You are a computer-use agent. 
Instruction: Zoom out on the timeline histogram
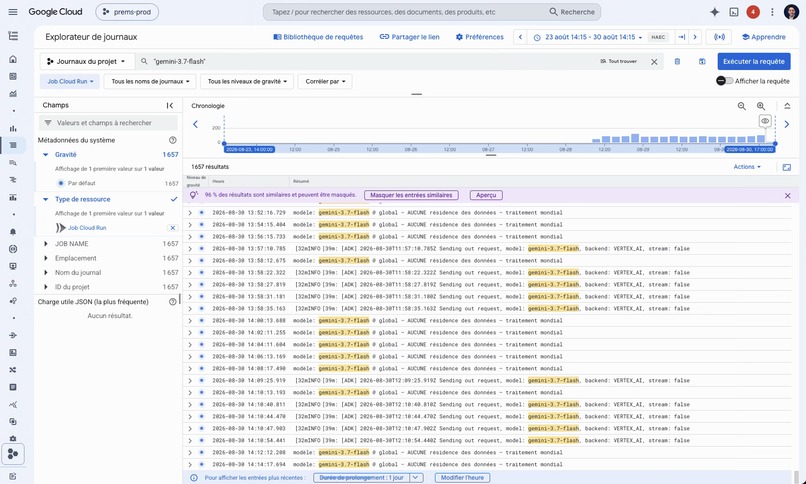(x=741, y=106)
